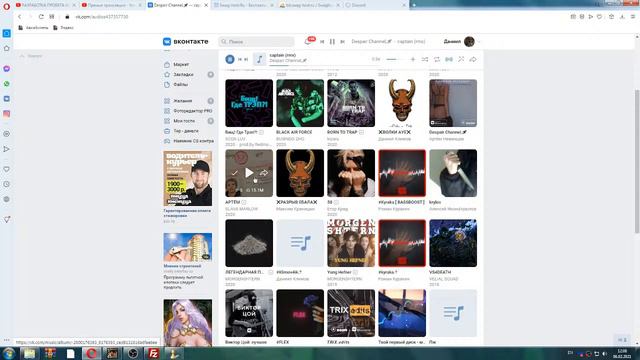Viewport: 640px width, 360px height.
Task: Open the courier driver advertisement image
Action: [188, 178]
